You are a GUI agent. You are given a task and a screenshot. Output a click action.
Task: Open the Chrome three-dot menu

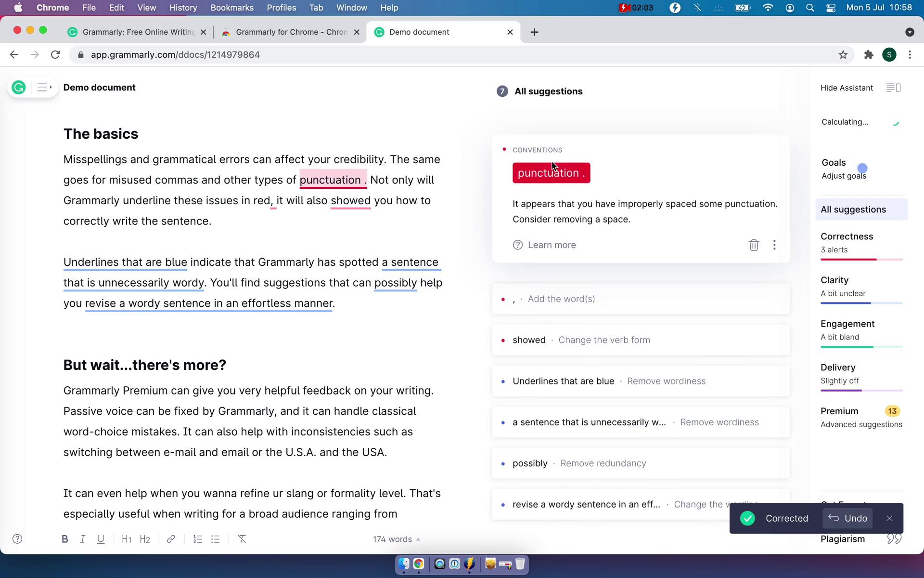[910, 54]
